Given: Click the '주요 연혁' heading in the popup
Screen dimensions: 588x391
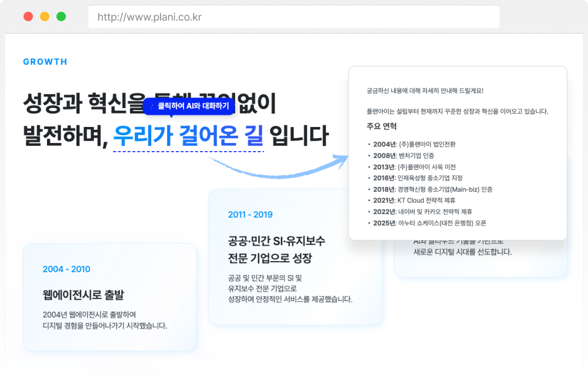Looking at the screenshot, I should 382,126.
